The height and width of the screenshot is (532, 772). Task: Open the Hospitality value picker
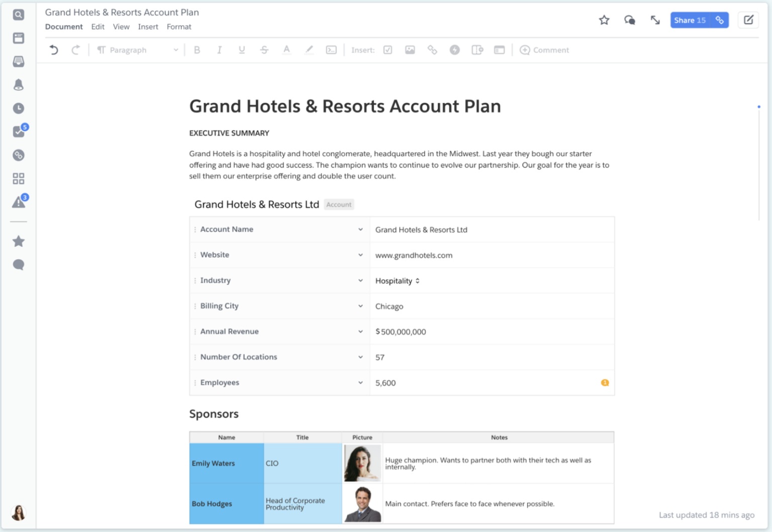(x=418, y=281)
